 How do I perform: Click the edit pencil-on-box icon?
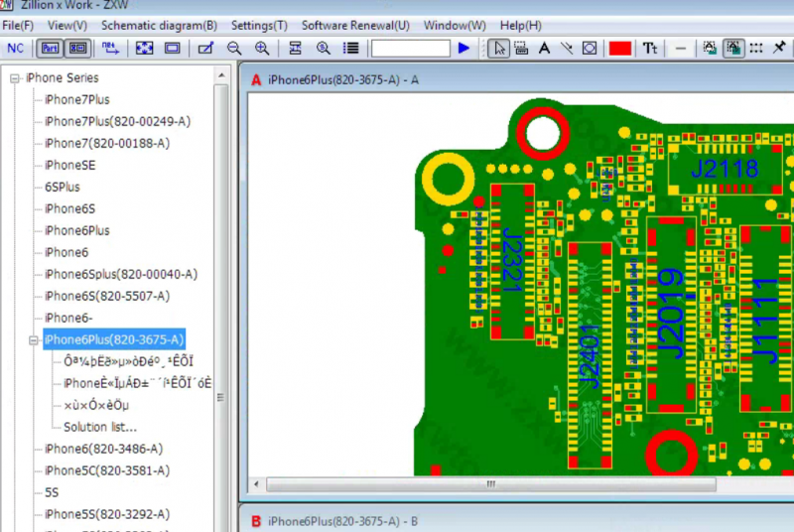click(x=205, y=49)
